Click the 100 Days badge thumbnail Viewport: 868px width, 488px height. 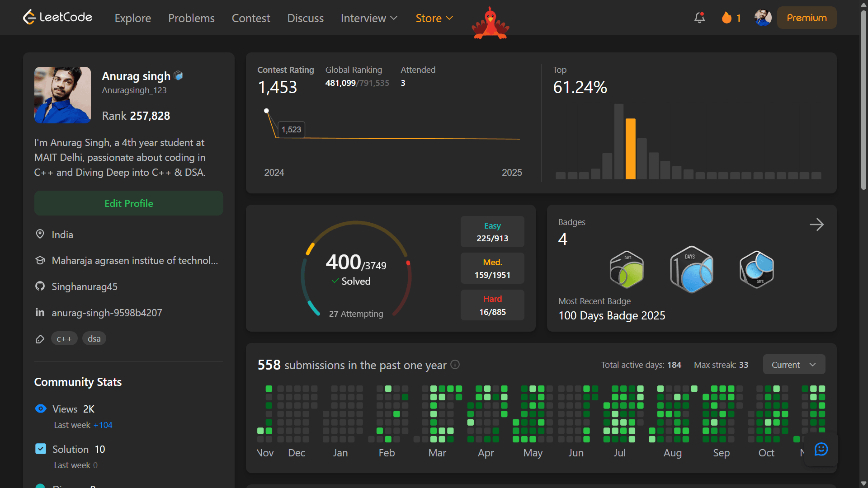point(691,270)
